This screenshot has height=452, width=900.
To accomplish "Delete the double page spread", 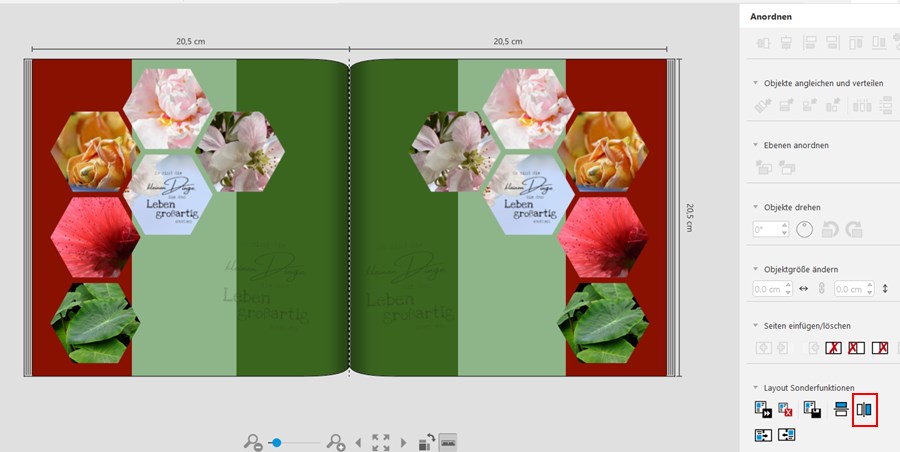I will tap(833, 347).
